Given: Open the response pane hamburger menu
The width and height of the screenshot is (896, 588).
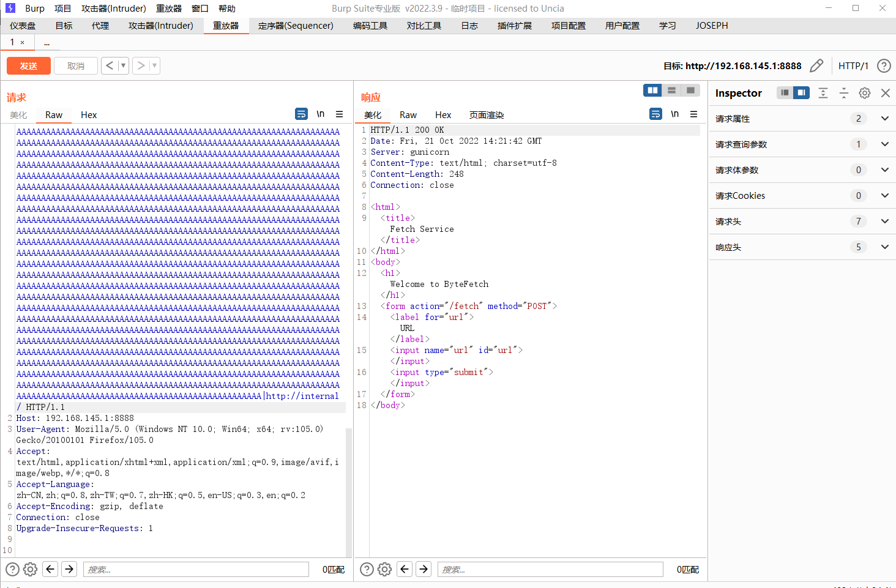Looking at the screenshot, I should (x=693, y=114).
